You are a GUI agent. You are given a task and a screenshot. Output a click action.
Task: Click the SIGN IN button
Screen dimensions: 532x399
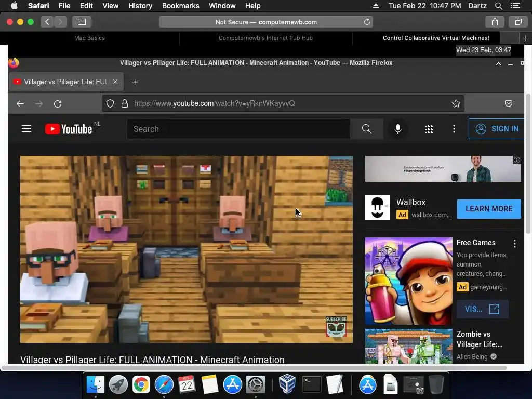point(497,129)
